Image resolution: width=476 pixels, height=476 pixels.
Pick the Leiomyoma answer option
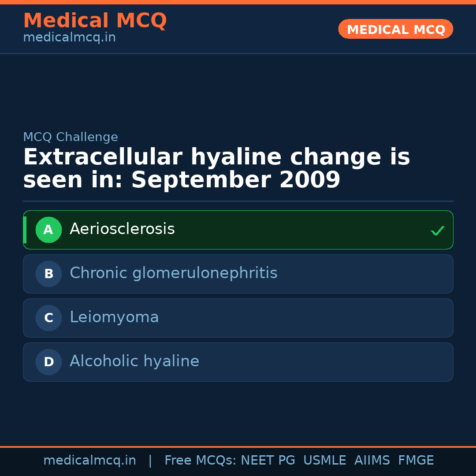114,317
